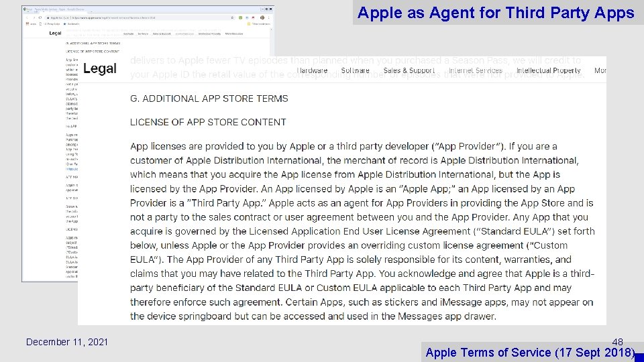Select the 'LICENSE OF APP STORE CONTENT' heading
Viewport: 644px width, 362px height.
208,122
